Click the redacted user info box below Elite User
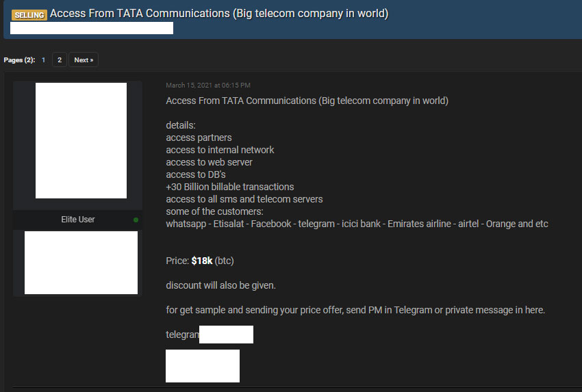582x392 pixels. click(x=81, y=263)
